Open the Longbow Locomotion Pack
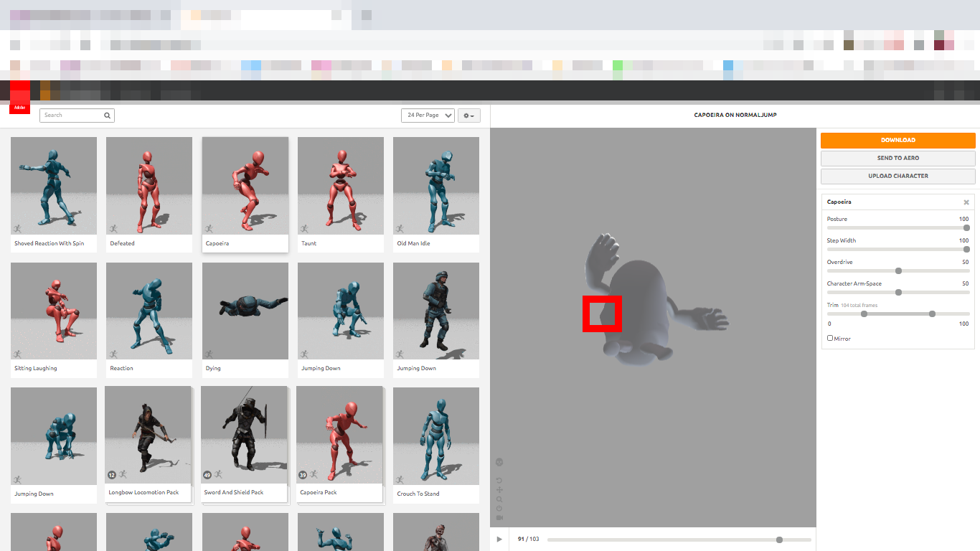Screen dimensions: 980x551 [148, 443]
